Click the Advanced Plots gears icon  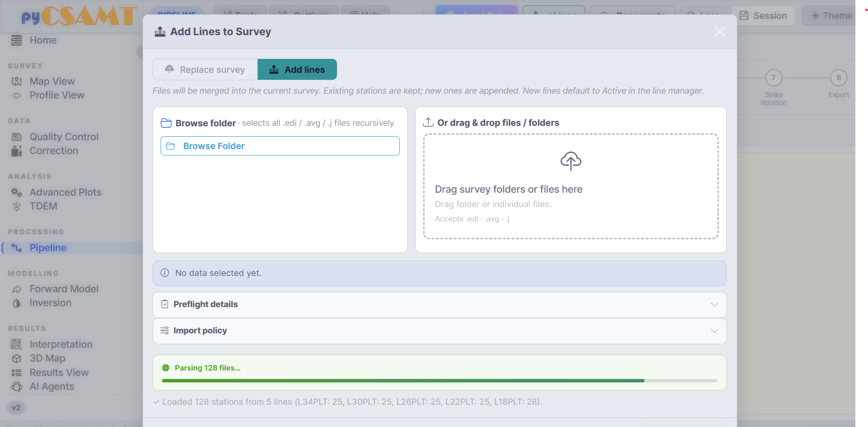[x=17, y=192]
